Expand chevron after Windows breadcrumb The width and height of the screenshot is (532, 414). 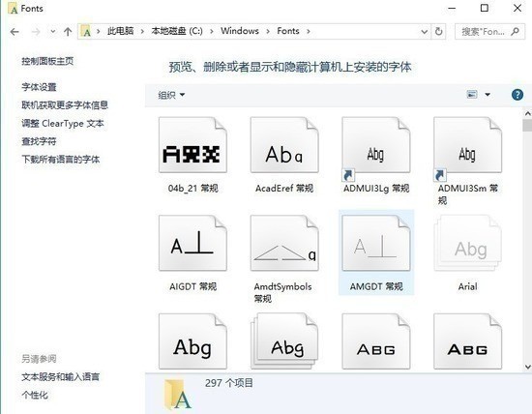(x=268, y=32)
